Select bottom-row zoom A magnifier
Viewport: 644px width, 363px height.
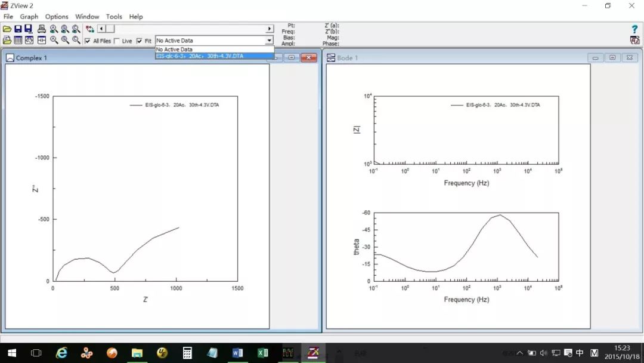54,40
